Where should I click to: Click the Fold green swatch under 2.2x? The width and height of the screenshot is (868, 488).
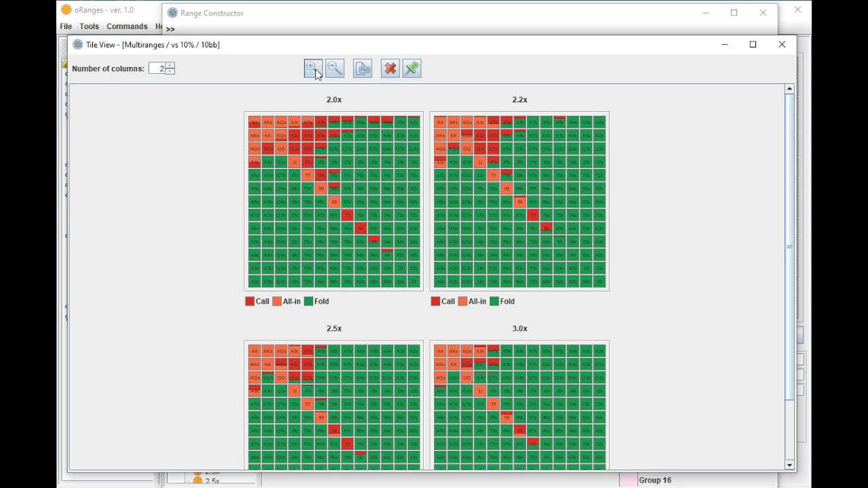[x=494, y=302]
